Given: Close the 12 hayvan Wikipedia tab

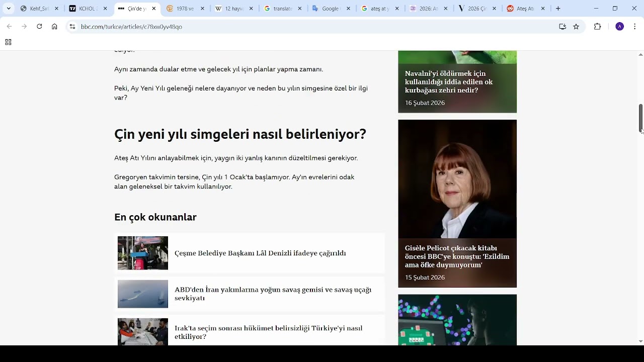Looking at the screenshot, I should (x=251, y=9).
